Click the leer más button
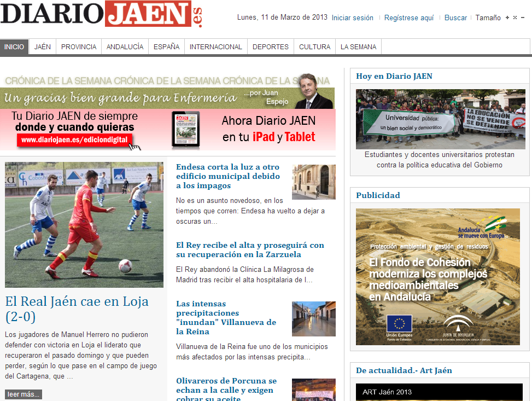Viewport: 532px width, 401px height. coord(24,394)
